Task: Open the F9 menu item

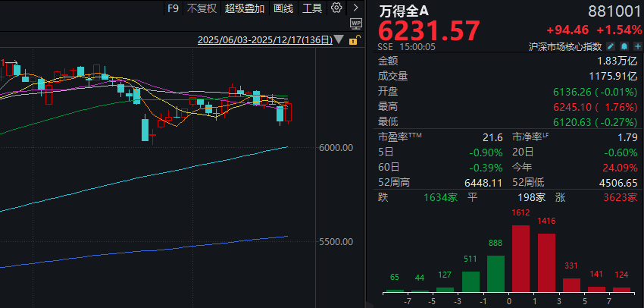Action: click(x=173, y=8)
